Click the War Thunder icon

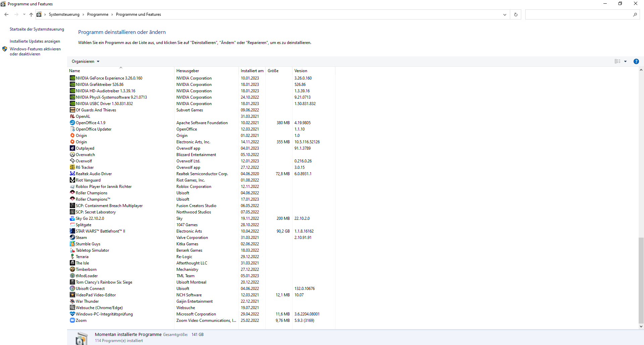point(72,301)
